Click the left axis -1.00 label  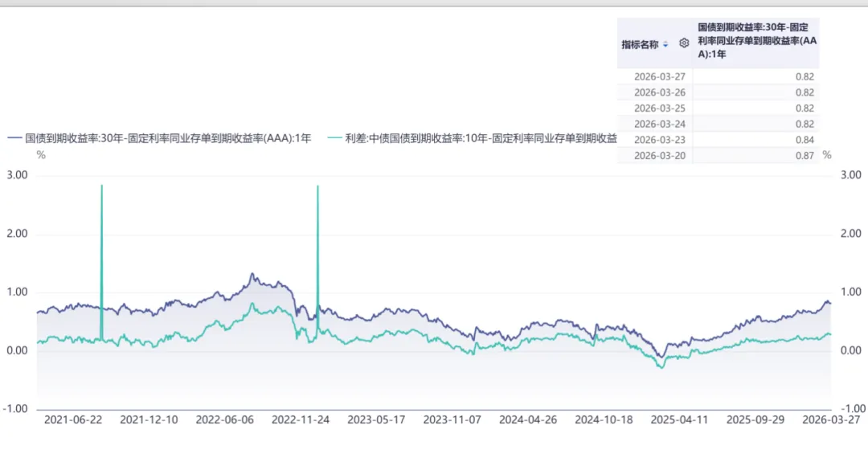(x=15, y=409)
